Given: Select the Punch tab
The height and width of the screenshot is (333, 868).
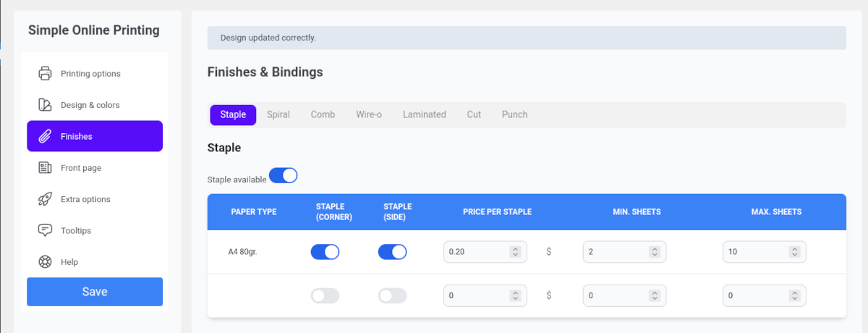Looking at the screenshot, I should [x=515, y=114].
